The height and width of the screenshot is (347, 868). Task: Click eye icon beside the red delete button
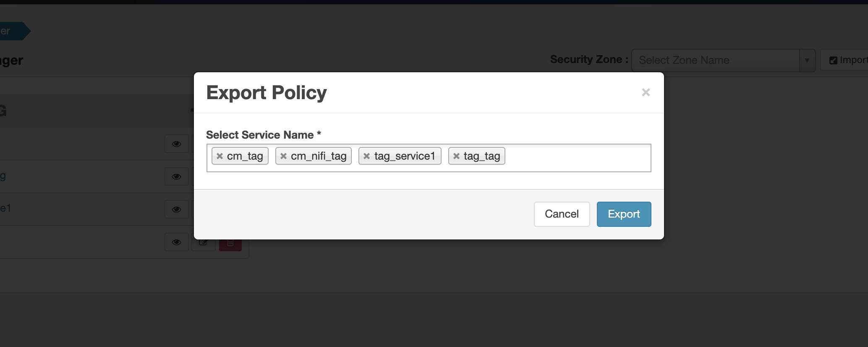pos(177,242)
